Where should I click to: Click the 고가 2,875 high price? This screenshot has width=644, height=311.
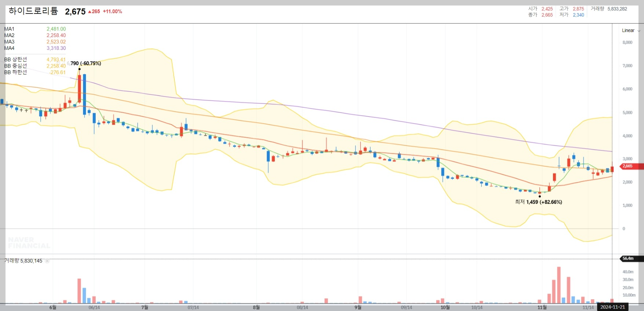[x=572, y=9]
